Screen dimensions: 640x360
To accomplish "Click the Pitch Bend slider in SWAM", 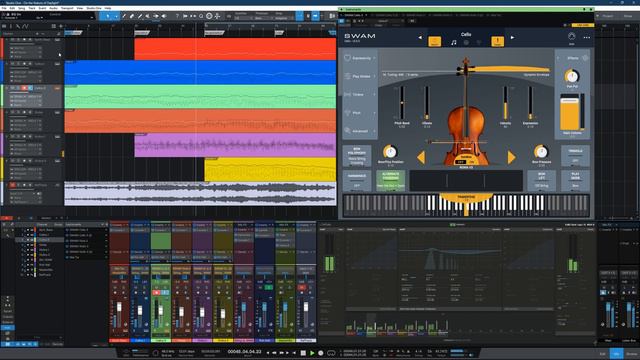I will (x=402, y=103).
